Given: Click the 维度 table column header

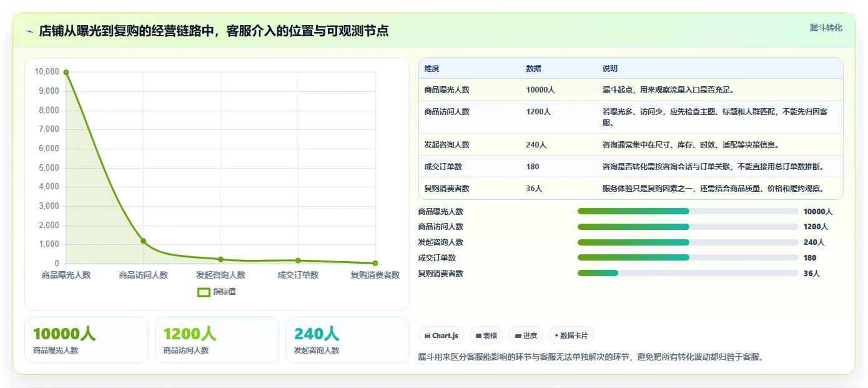Looking at the screenshot, I should (432, 69).
